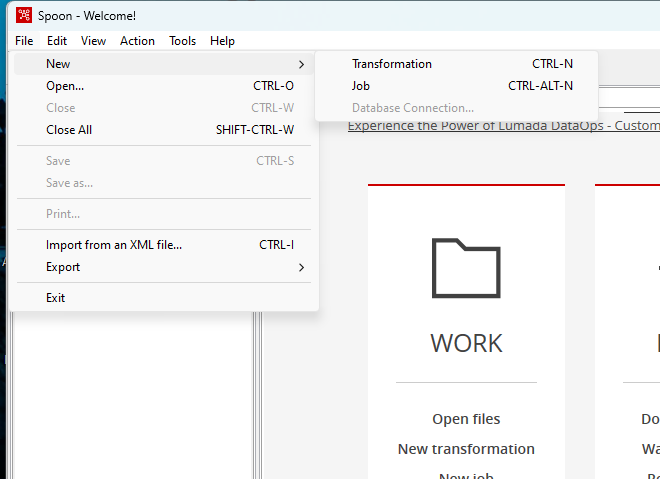Click the WORK heading on the card
This screenshot has height=479, width=660.
pyautogui.click(x=466, y=343)
